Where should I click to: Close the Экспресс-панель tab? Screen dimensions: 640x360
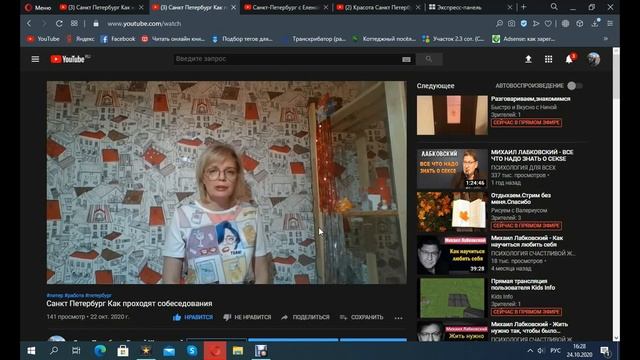tap(510, 7)
